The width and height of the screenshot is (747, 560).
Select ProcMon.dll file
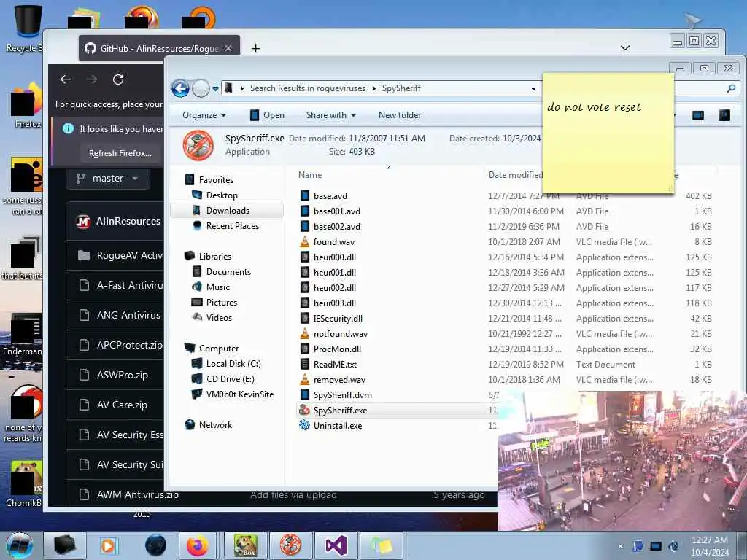point(337,349)
